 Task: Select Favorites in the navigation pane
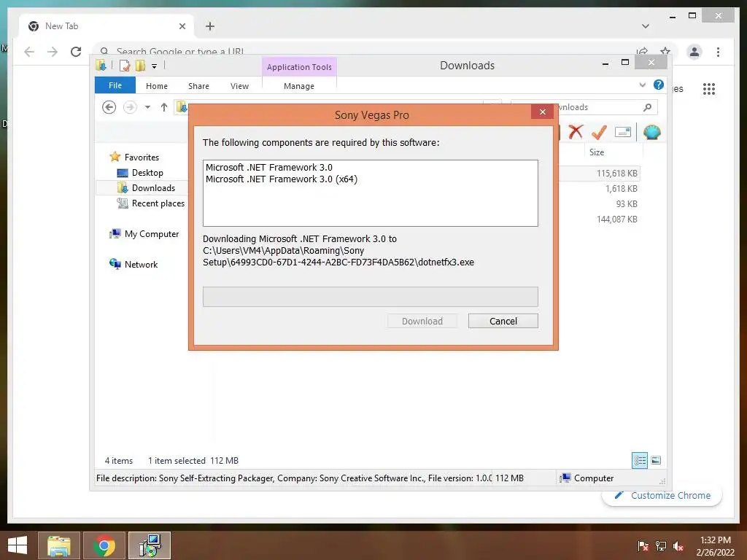142,157
